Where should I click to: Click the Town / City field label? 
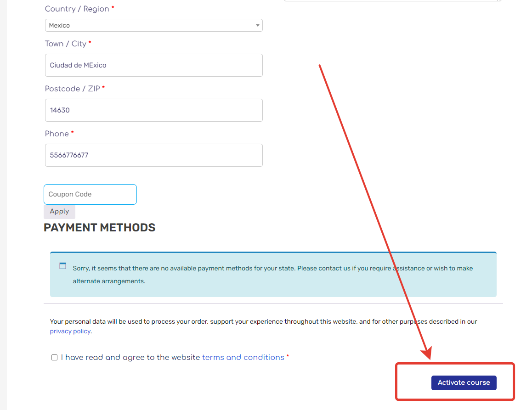(65, 44)
